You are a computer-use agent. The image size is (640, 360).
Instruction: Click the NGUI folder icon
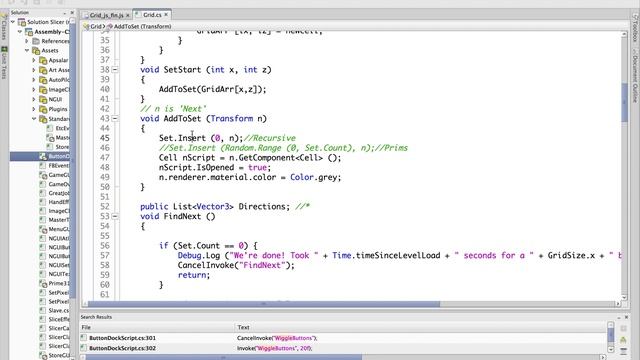pos(43,99)
